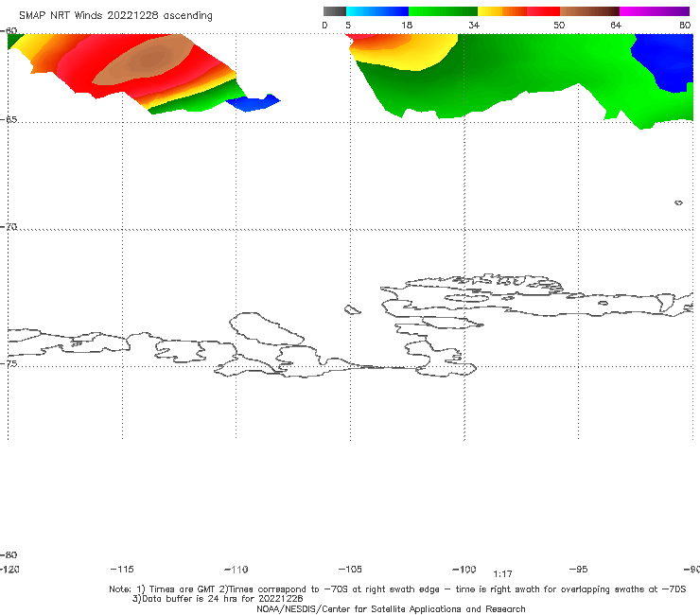Viewport: 700px width, 615px height.
Task: Click the longitude label '-115'
Action: click(122, 570)
